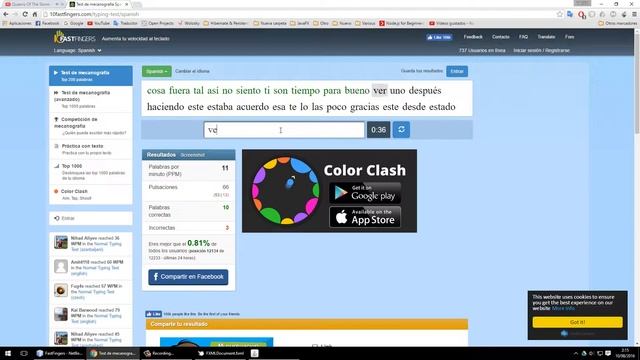Open Color Clash sidebar item

coord(91,194)
